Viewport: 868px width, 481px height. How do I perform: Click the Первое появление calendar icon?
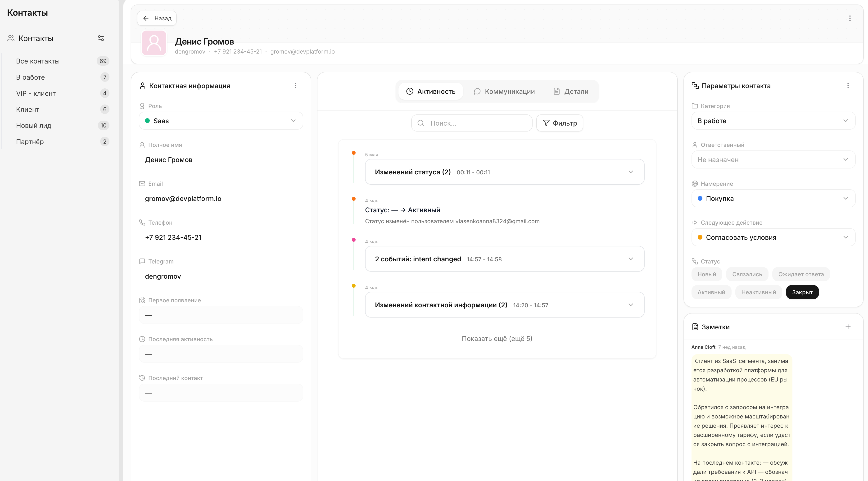click(x=142, y=300)
